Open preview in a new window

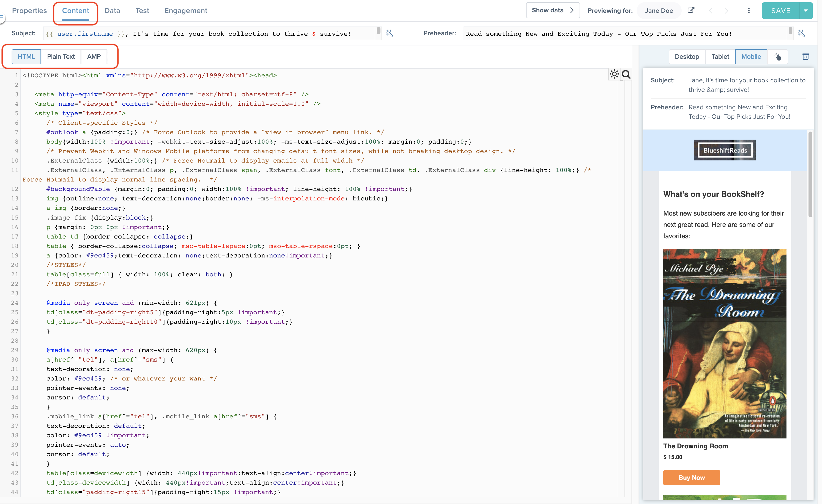[x=691, y=10]
